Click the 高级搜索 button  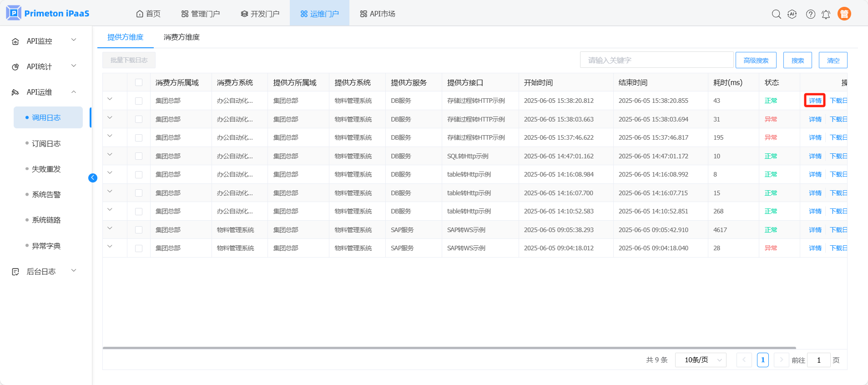tap(756, 60)
